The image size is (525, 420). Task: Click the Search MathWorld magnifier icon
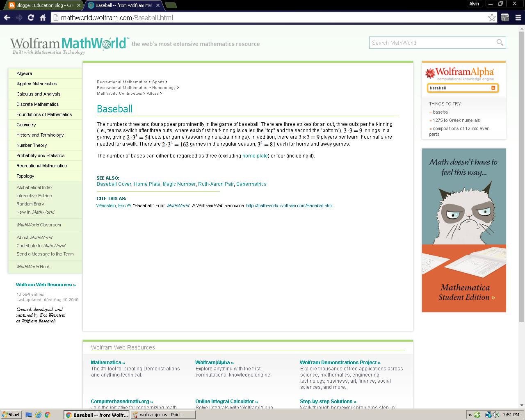[500, 42]
